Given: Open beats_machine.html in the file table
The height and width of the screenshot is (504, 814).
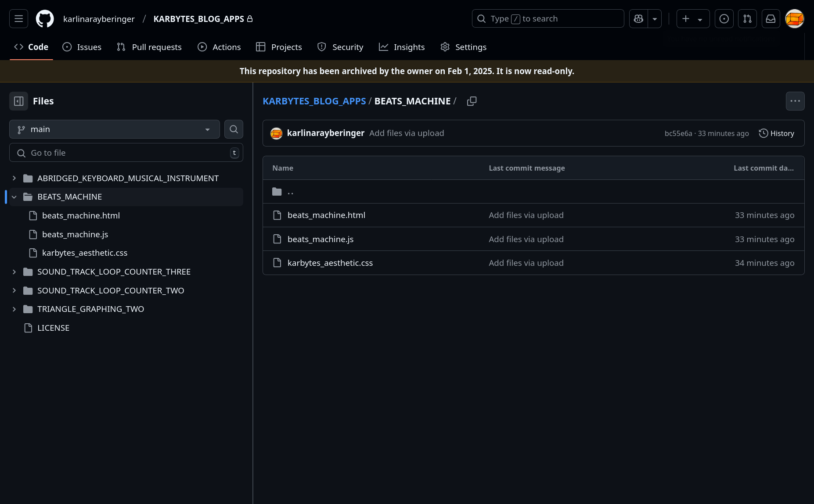Looking at the screenshot, I should tap(326, 215).
